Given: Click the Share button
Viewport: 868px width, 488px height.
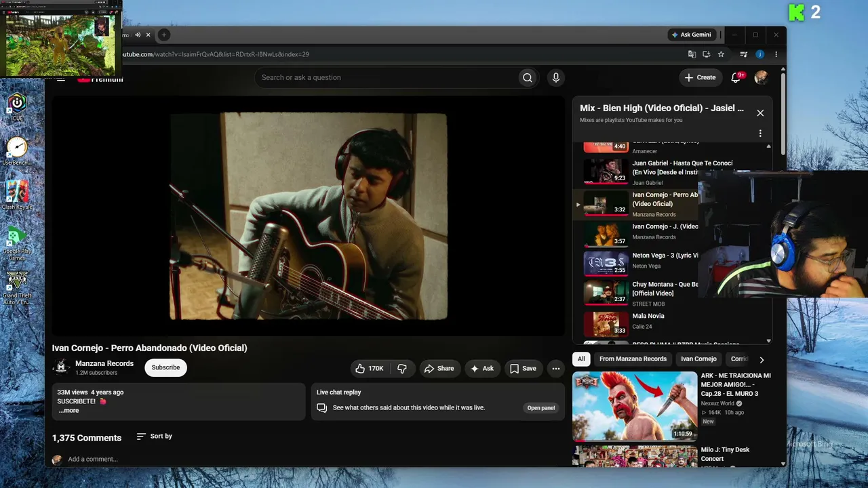Looking at the screenshot, I should 439,368.
